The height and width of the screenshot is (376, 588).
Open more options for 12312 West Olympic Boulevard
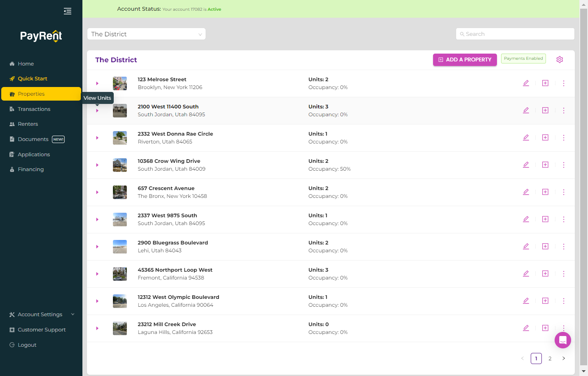(564, 301)
